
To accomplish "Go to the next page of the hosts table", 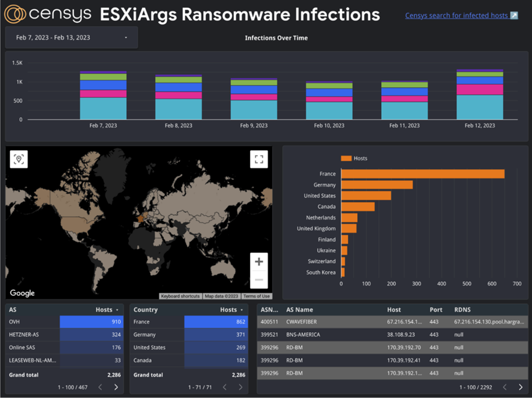I will (x=520, y=387).
